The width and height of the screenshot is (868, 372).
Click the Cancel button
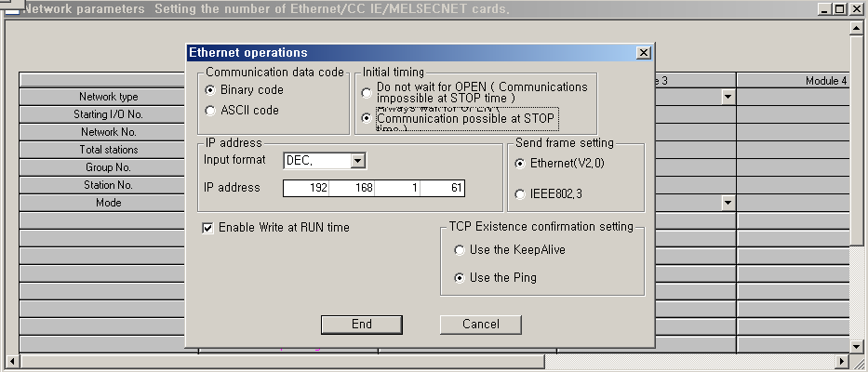click(480, 324)
